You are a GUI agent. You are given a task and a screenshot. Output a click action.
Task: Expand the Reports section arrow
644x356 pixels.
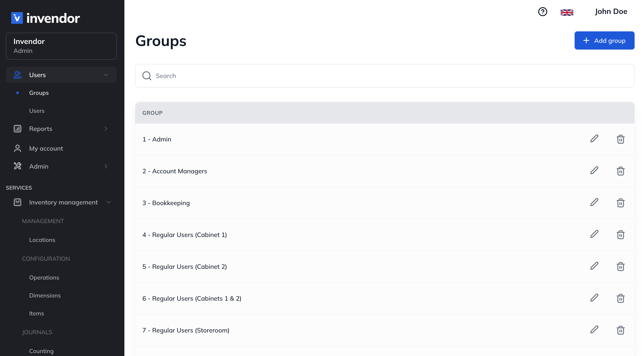click(x=106, y=129)
